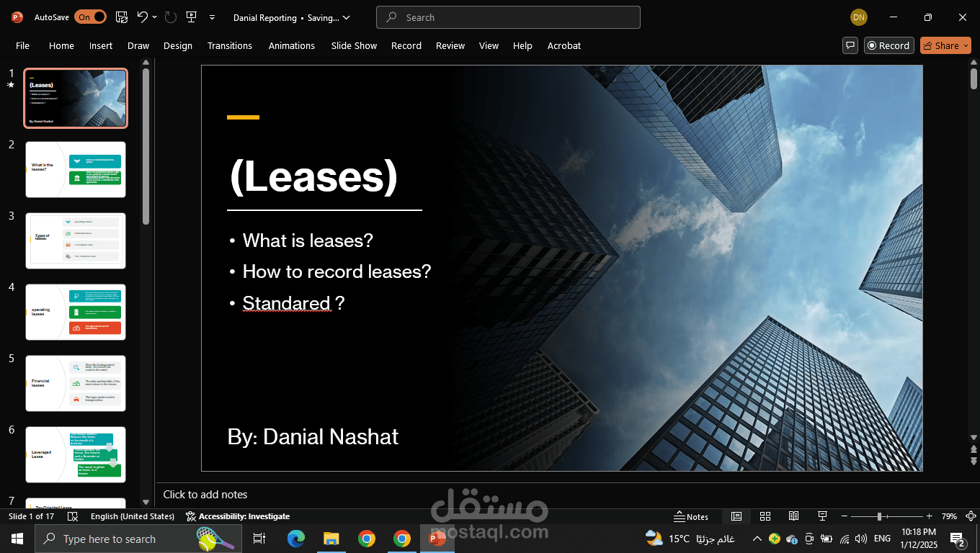Switch to the Review tab

450,45
